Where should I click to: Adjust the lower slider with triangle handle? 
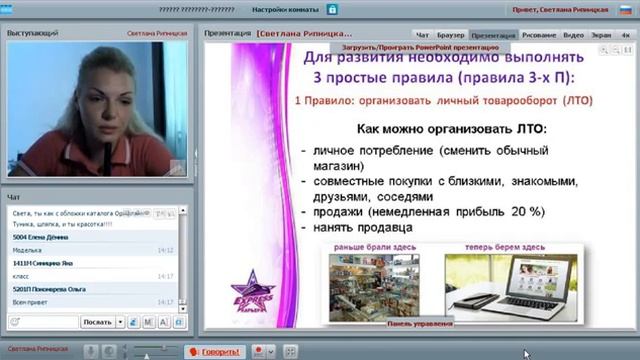coord(147,356)
